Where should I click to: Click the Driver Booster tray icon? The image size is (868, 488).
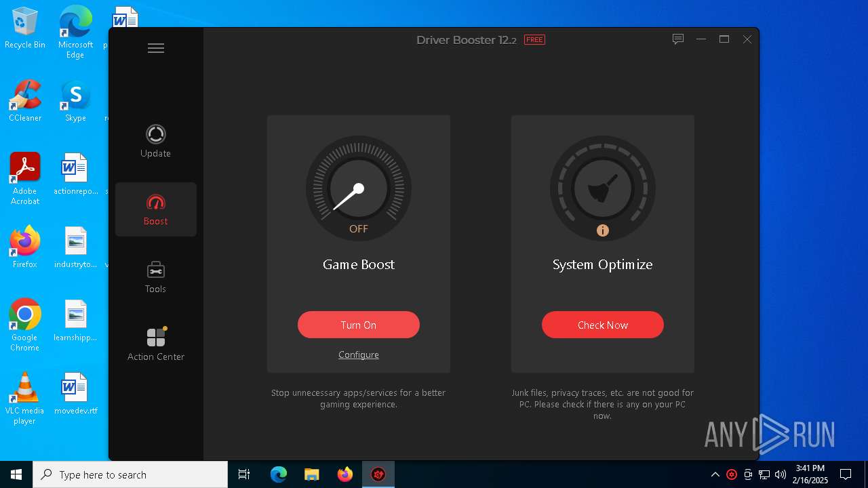coord(732,474)
